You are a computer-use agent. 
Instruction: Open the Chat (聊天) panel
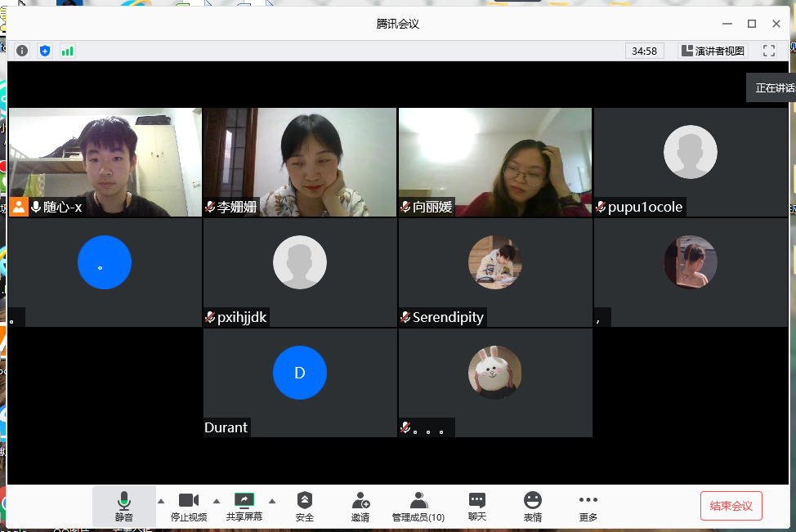click(x=477, y=507)
